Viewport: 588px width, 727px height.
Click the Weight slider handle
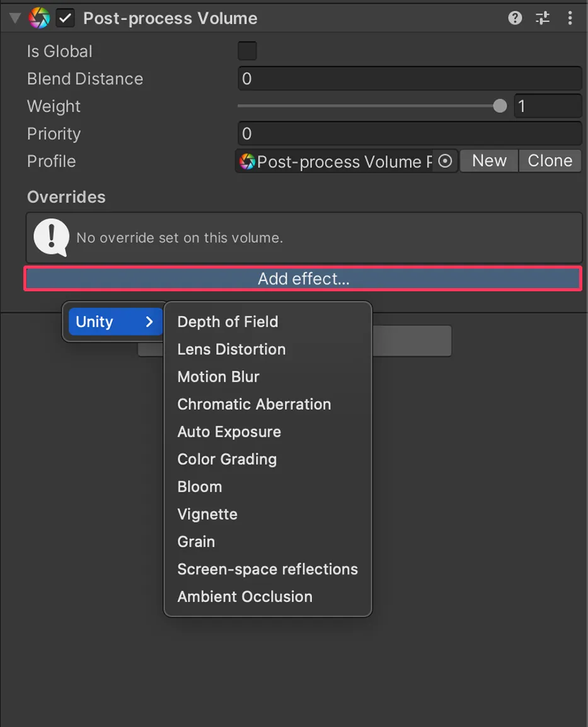coord(500,106)
